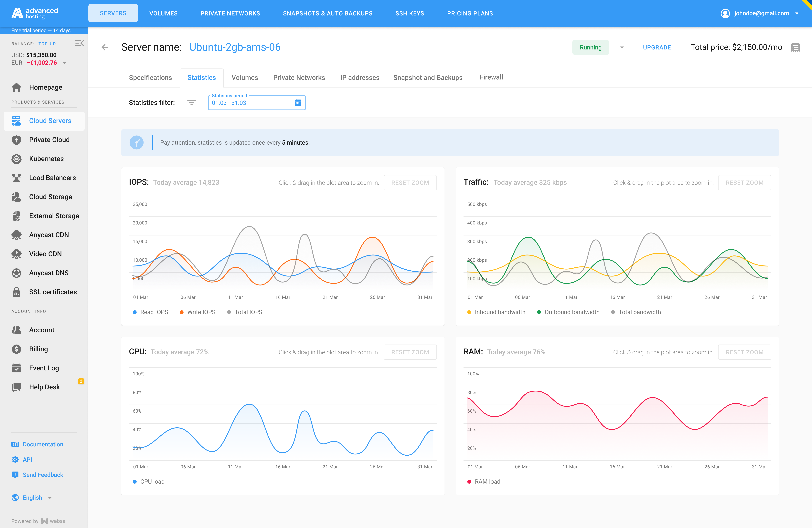Open VOLUMES in top navigation
This screenshot has width=812, height=528.
163,13
